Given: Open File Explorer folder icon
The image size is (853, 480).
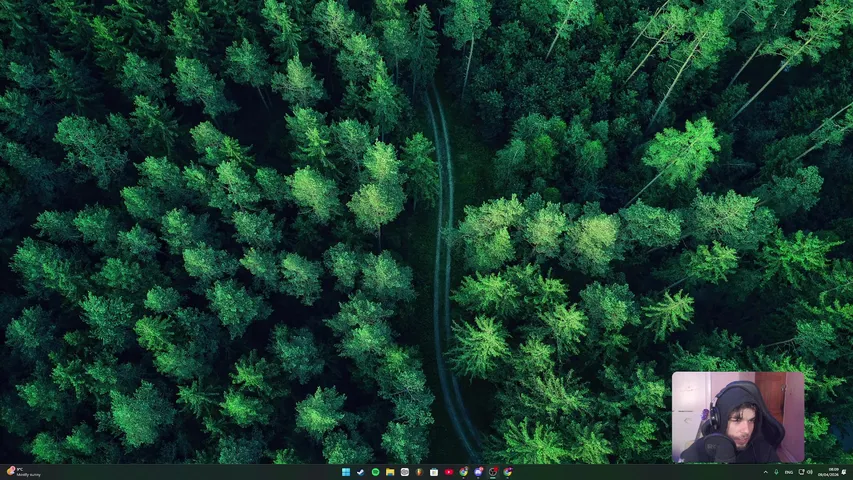Looking at the screenshot, I should pos(390,472).
